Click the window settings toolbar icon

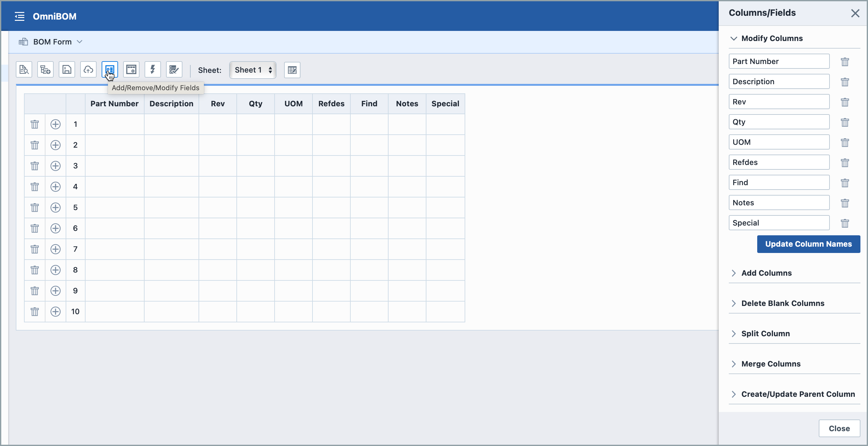pyautogui.click(x=131, y=70)
